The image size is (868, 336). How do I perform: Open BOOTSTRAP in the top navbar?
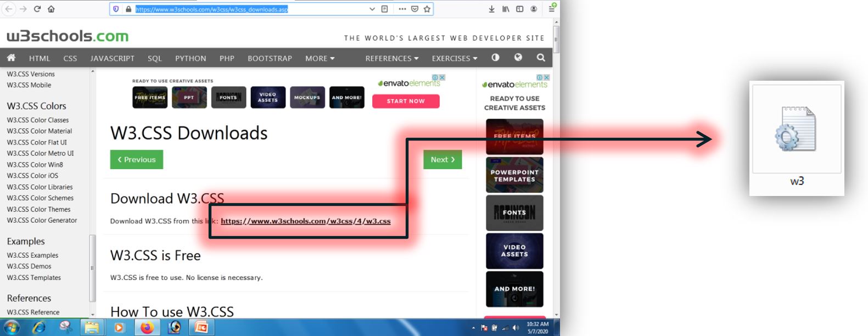coord(270,58)
